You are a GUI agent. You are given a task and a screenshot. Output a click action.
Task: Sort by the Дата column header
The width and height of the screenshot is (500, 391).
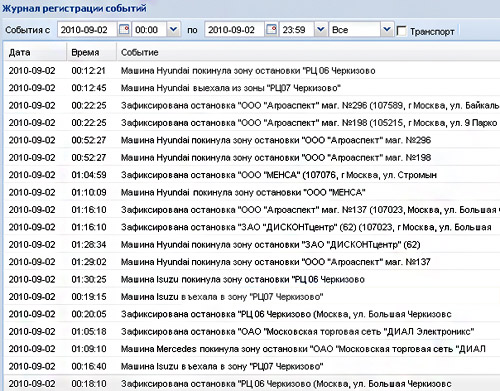(x=35, y=52)
